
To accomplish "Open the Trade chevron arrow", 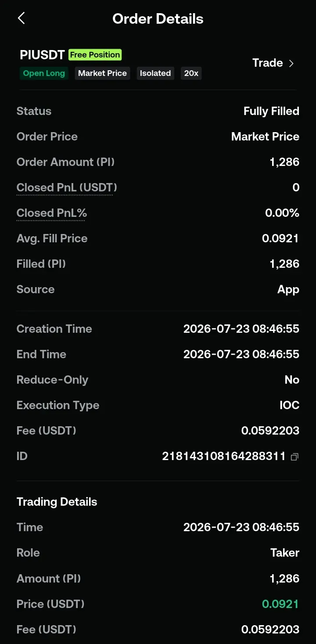I will 291,63.
